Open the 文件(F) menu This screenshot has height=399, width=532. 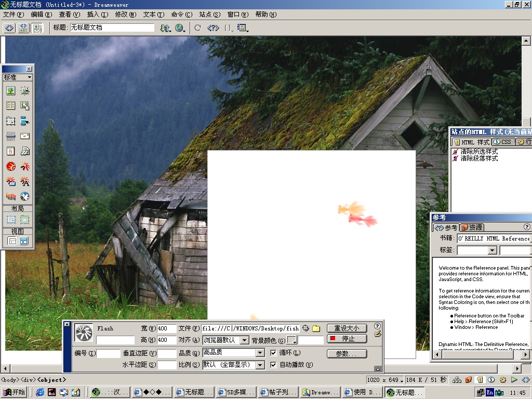pos(14,14)
